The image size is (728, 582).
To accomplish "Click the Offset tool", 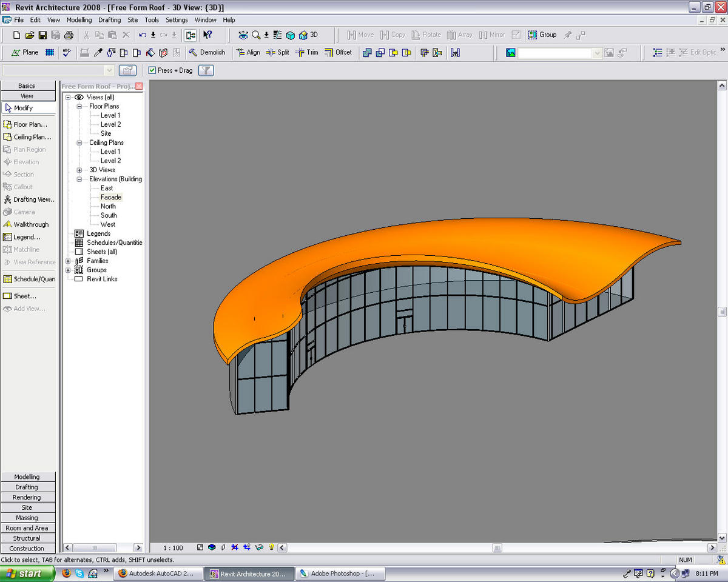I will 338,53.
